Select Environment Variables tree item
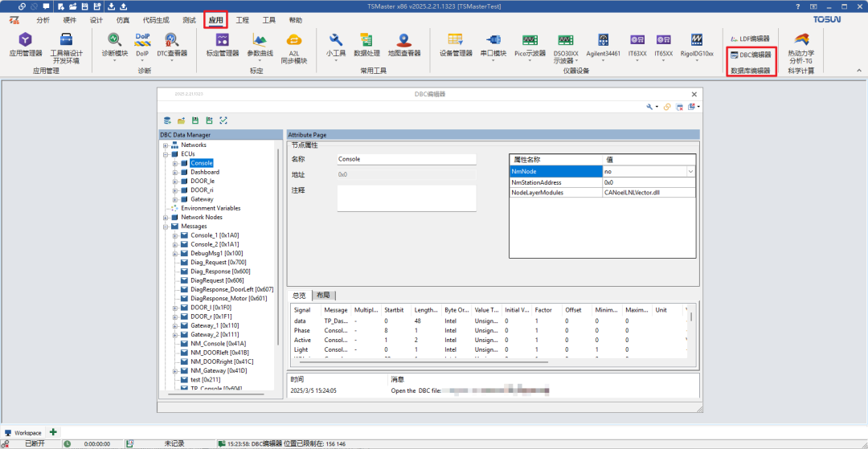The image size is (868, 449). coord(211,209)
